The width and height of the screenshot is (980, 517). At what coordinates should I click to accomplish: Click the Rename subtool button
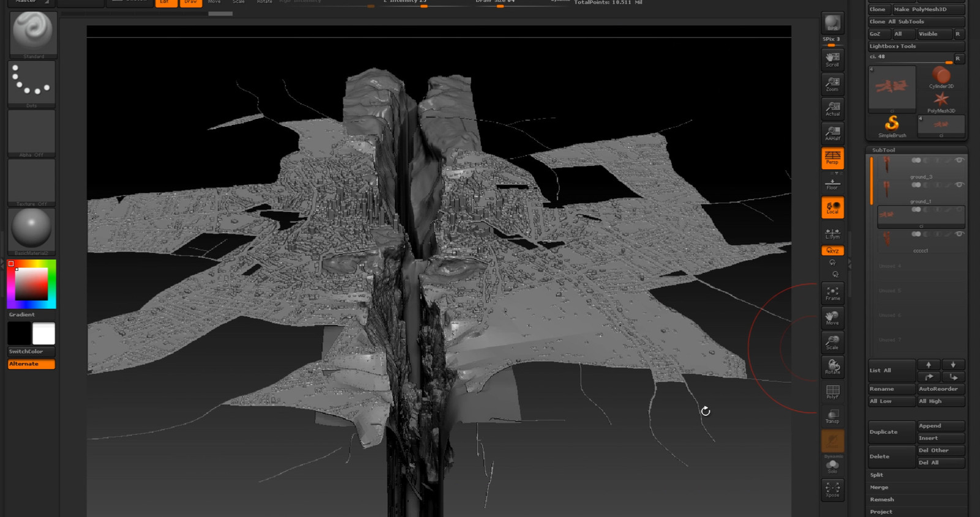point(892,389)
